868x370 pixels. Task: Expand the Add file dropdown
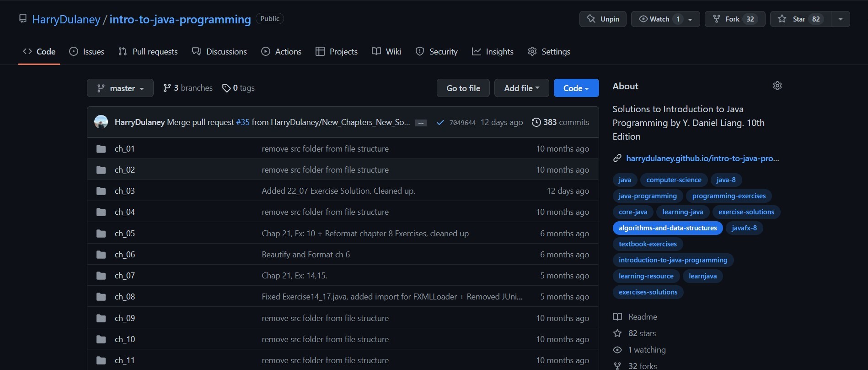(x=521, y=88)
